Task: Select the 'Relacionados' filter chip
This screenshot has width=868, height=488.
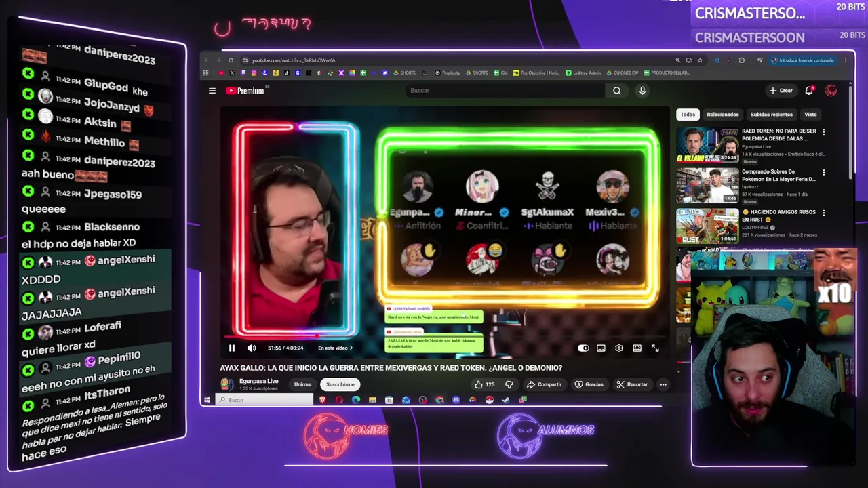Action: click(723, 115)
